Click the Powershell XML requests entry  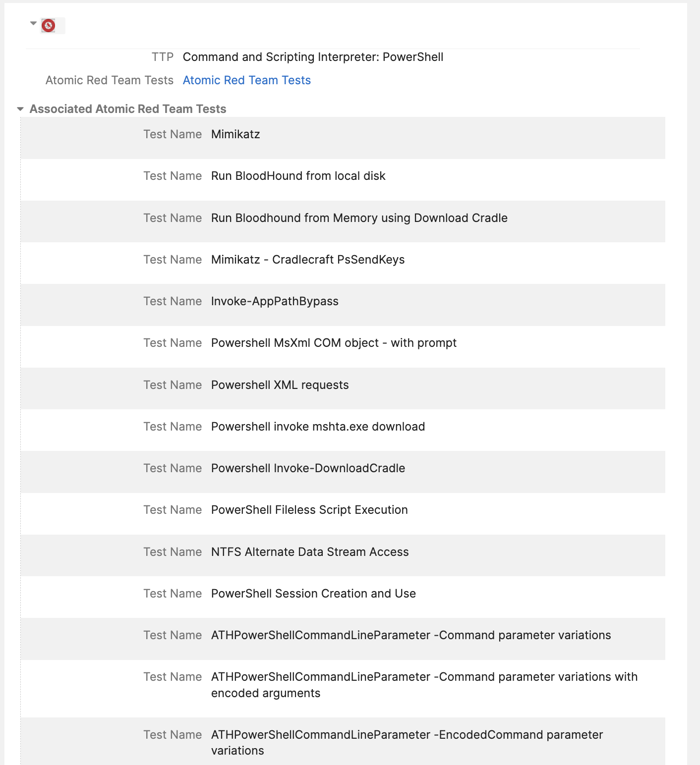280,385
